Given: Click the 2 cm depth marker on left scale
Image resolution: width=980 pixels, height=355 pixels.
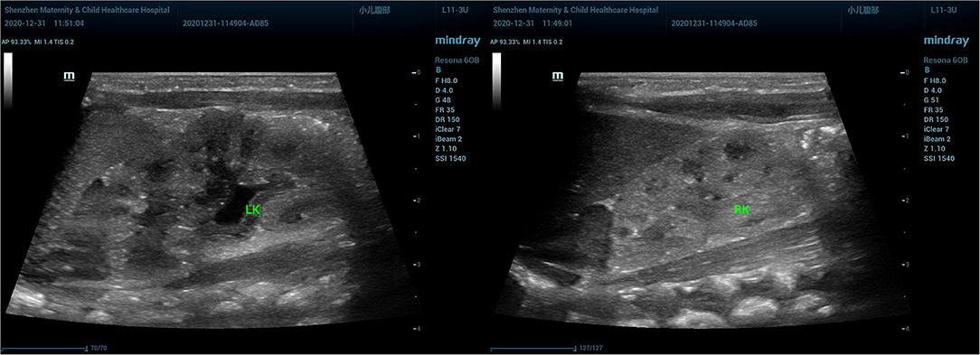Looking at the screenshot, I should (x=416, y=200).
